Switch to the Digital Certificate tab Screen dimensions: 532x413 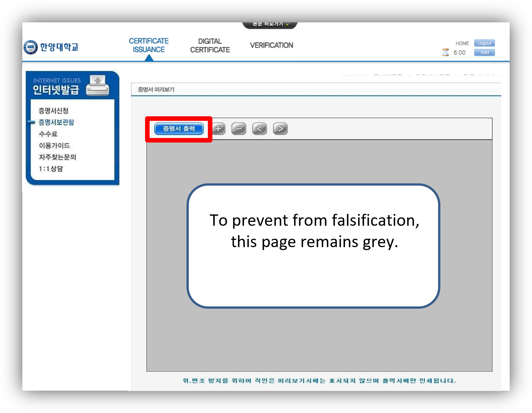click(210, 46)
